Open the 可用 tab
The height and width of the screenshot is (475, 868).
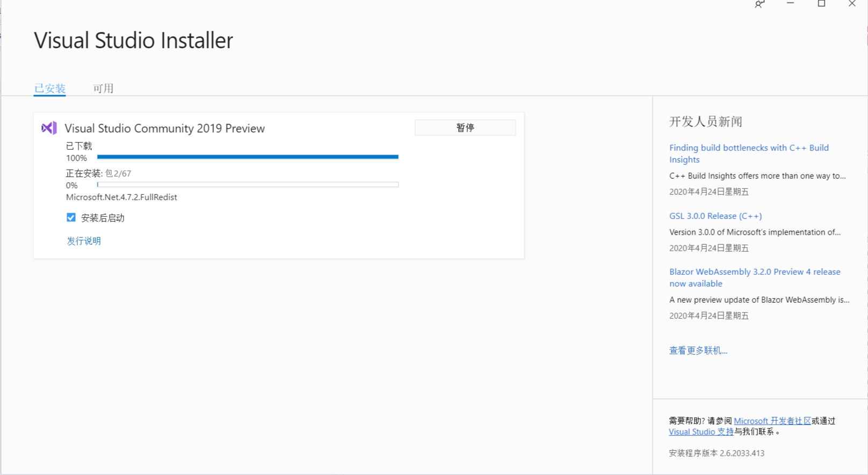(x=103, y=89)
